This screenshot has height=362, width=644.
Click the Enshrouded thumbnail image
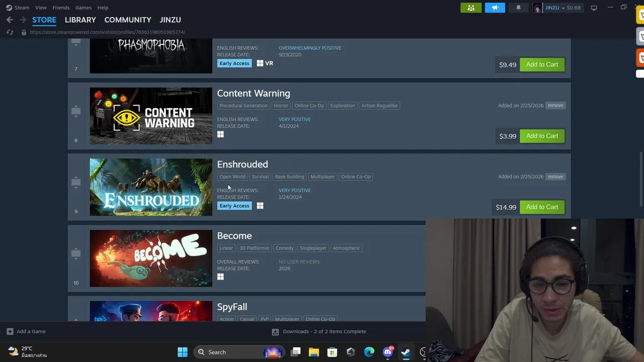[151, 188]
